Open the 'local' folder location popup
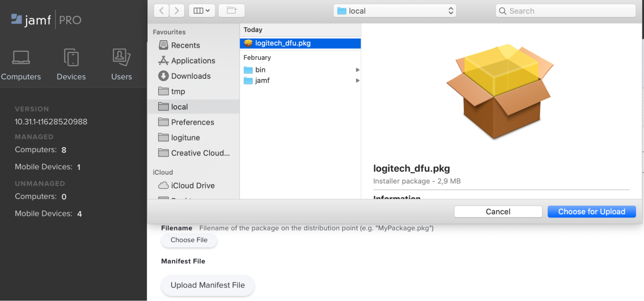Viewport: 644px width, 301px height. click(x=395, y=11)
